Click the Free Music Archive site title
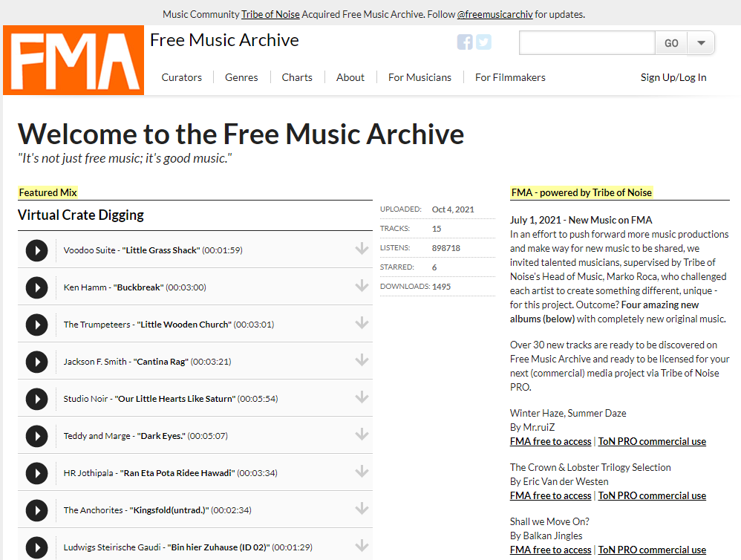The image size is (741, 560). (224, 40)
